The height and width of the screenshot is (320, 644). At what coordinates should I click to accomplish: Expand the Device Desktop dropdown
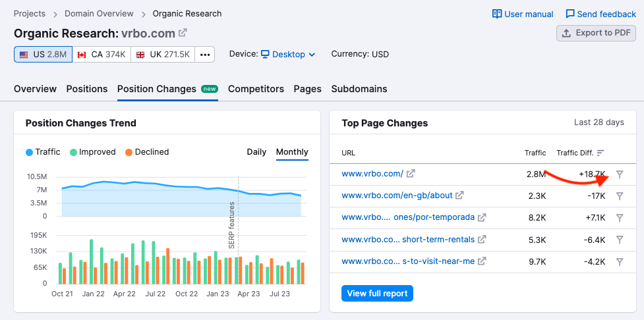[288, 55]
